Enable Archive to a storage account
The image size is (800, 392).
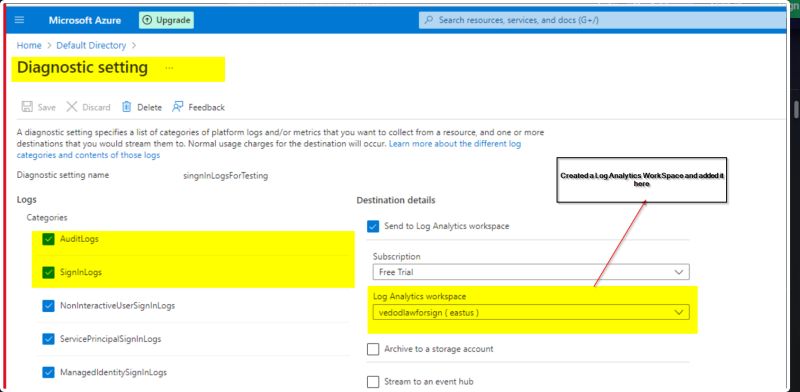373,349
